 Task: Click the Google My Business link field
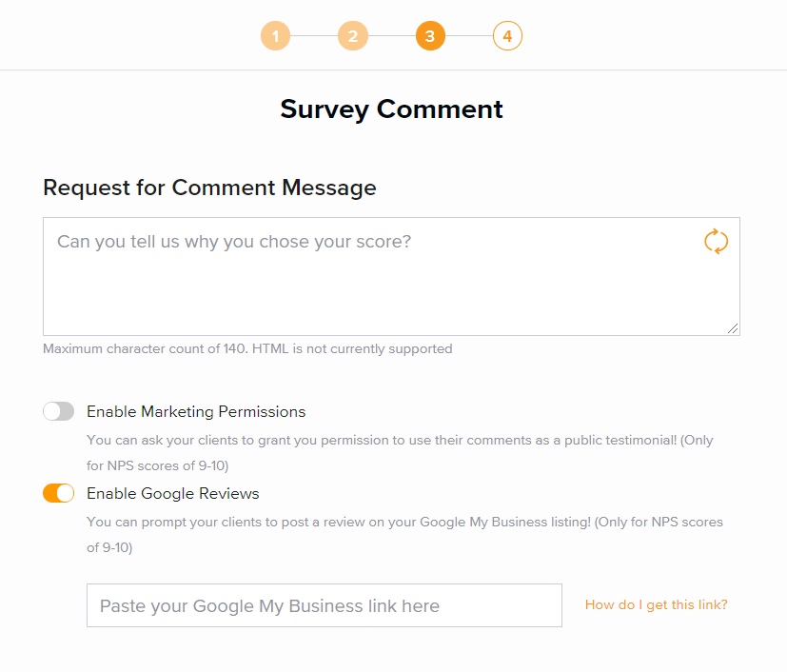324,605
